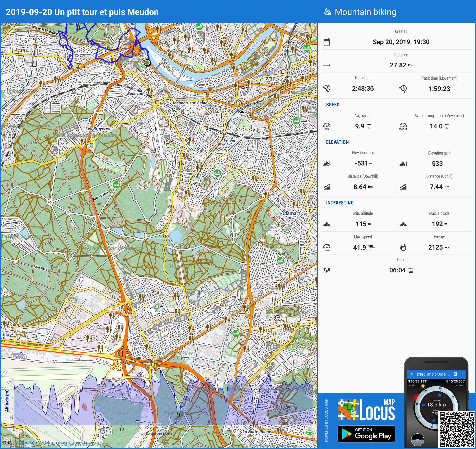Click the max speed gauge icon

(x=327, y=247)
